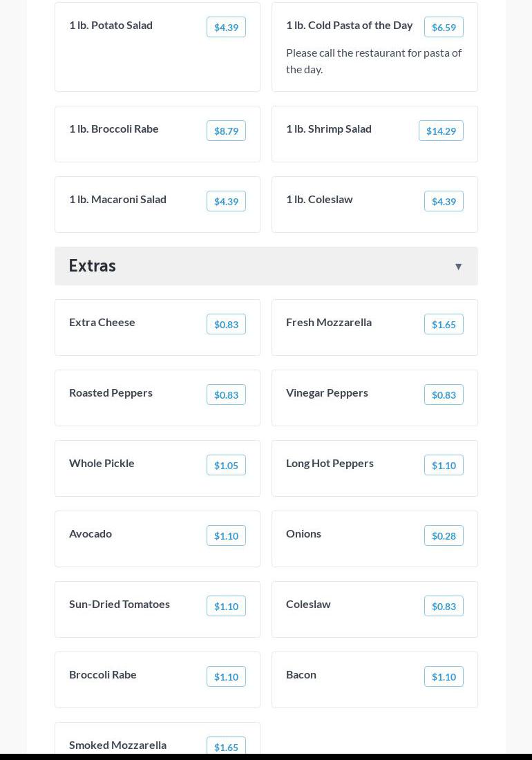The width and height of the screenshot is (532, 760).
Task: Select Sun-Dried Tomatoes price button
Action: 226,606
